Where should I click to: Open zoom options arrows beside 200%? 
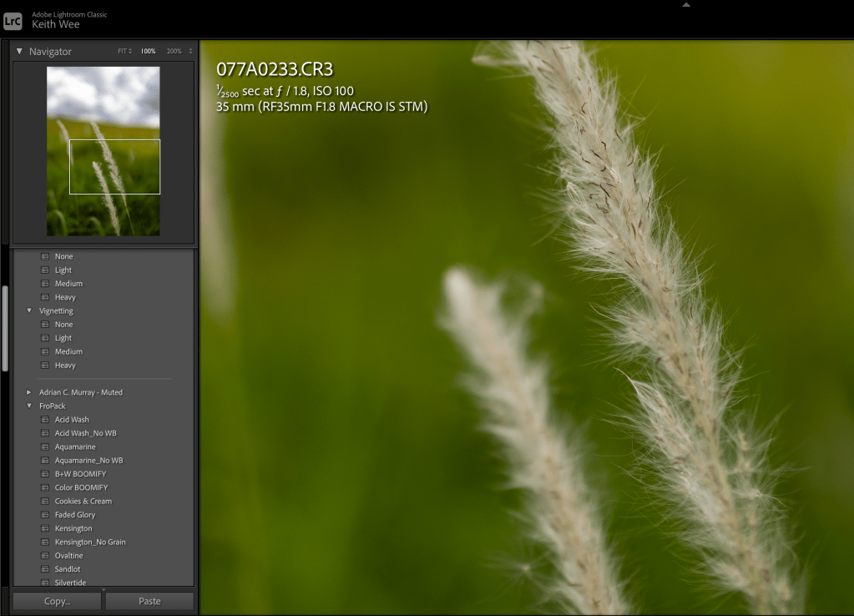pyautogui.click(x=191, y=52)
